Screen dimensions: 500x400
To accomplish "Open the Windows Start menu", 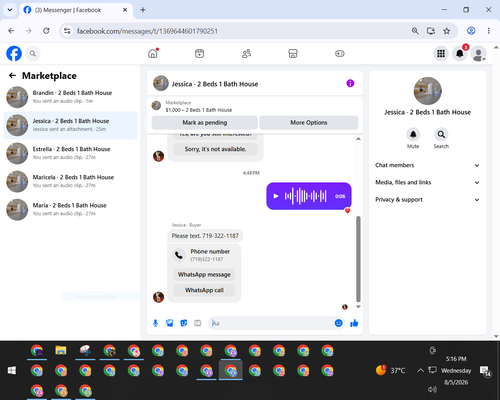I will [12, 370].
